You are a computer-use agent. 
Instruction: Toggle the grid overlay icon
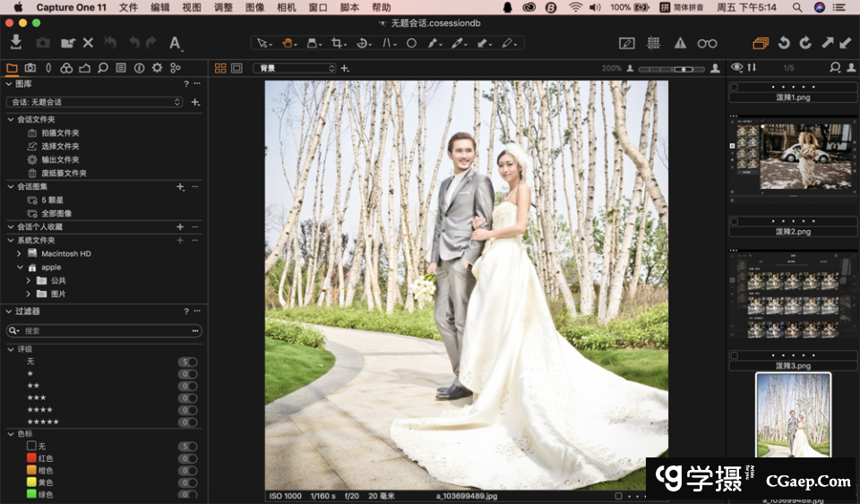coord(654,43)
